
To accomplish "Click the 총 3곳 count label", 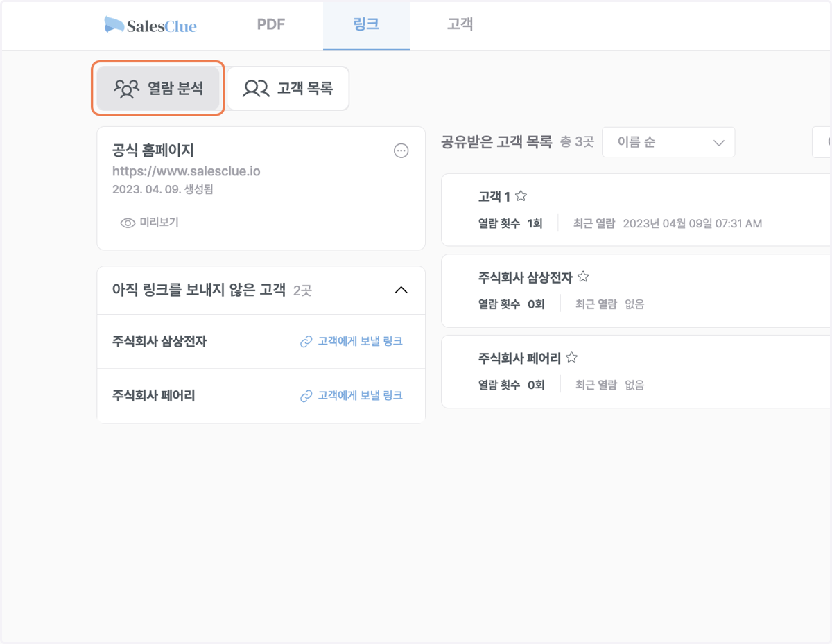I will click(x=577, y=143).
